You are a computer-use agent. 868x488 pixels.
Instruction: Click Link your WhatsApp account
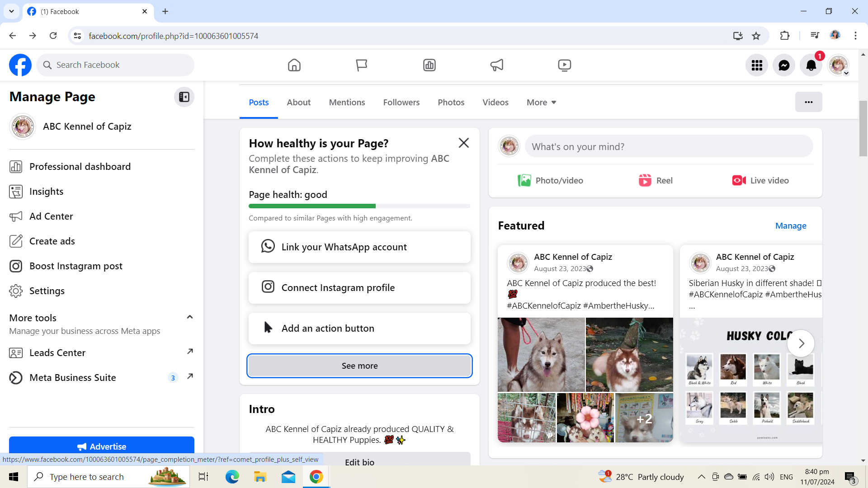point(359,247)
